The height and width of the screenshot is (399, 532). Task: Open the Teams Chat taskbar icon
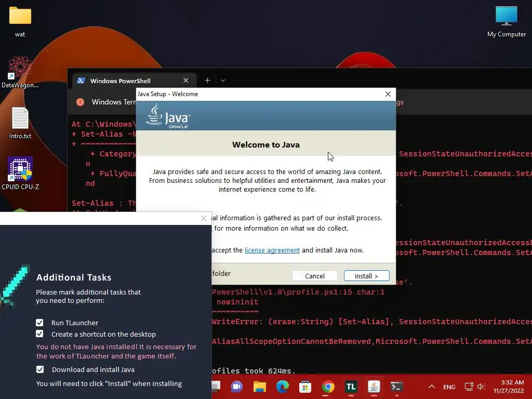237,387
